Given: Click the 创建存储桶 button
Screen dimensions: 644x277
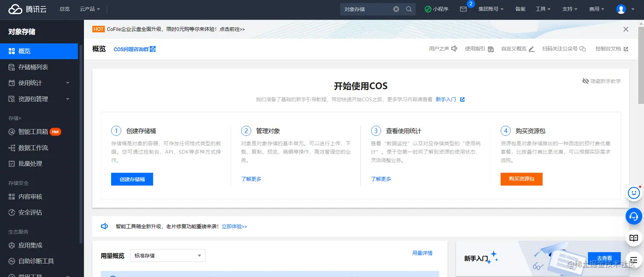Looking at the screenshot, I should click(x=132, y=179).
